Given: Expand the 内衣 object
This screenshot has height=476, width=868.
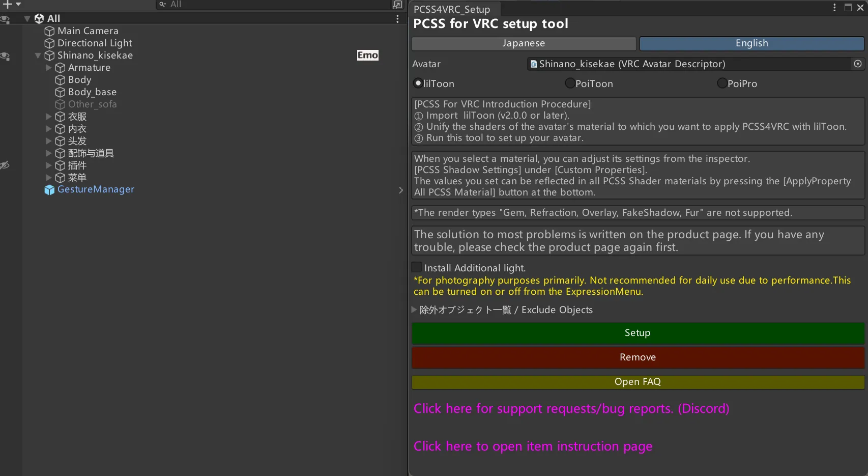Looking at the screenshot, I should (48, 129).
